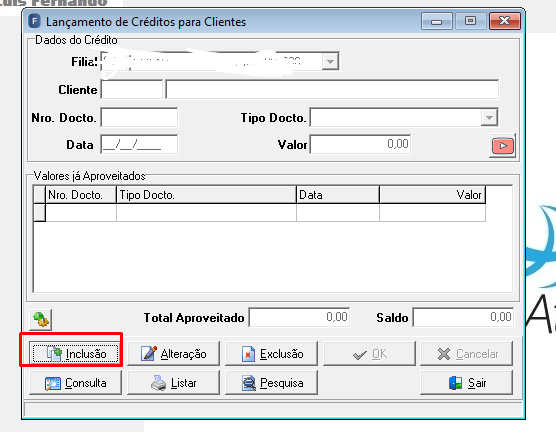
Task: Click the Cliente name text field
Action: 332,89
